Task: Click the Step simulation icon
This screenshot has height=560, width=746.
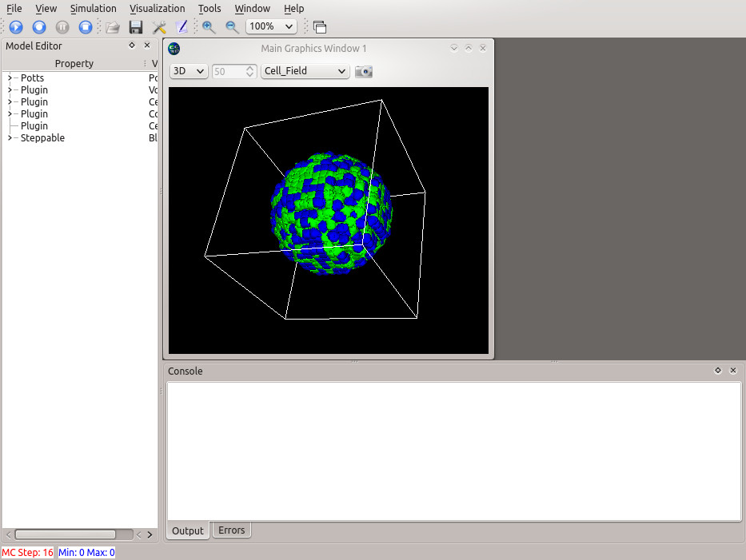Action: pyautogui.click(x=39, y=27)
